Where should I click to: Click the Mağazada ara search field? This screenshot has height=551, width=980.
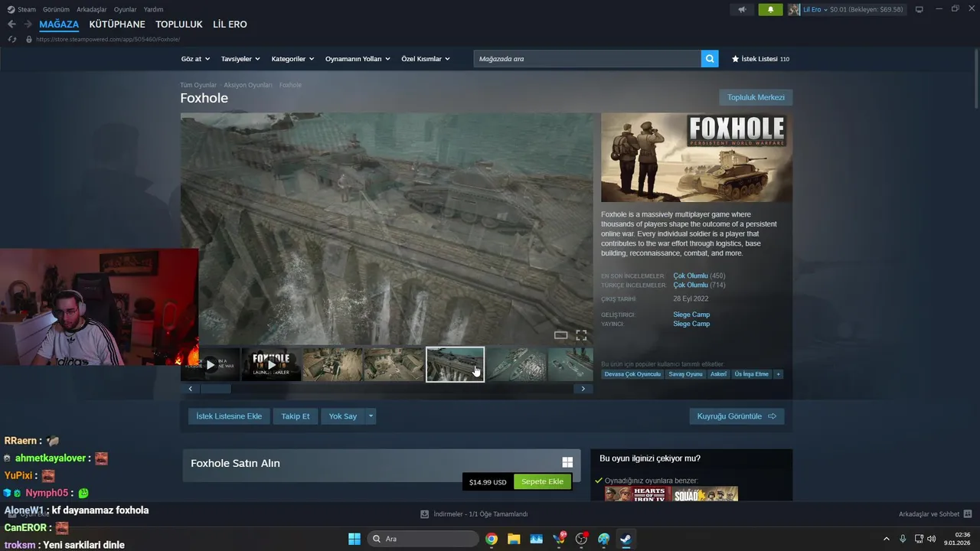587,59
